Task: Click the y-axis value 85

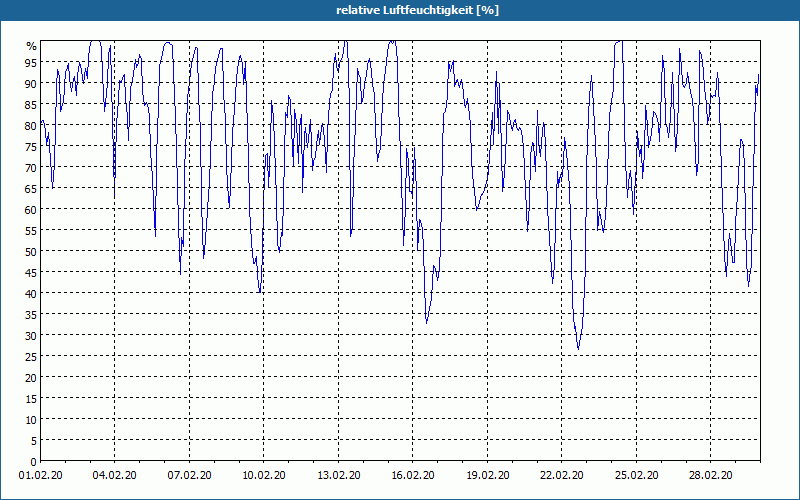Action: 31,104
